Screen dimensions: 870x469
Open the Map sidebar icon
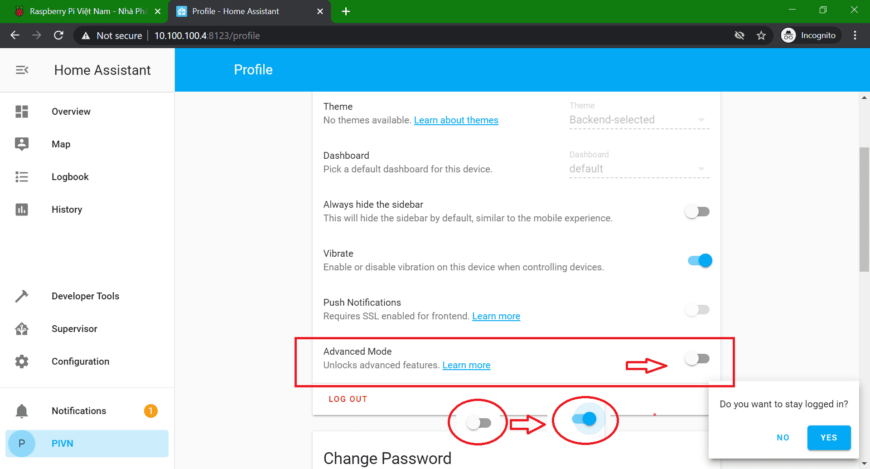22,144
